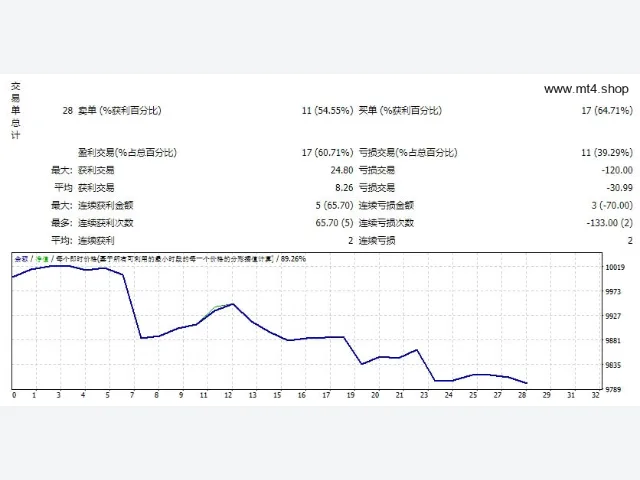
Task: Click the y-axis label 9789
Action: click(613, 389)
